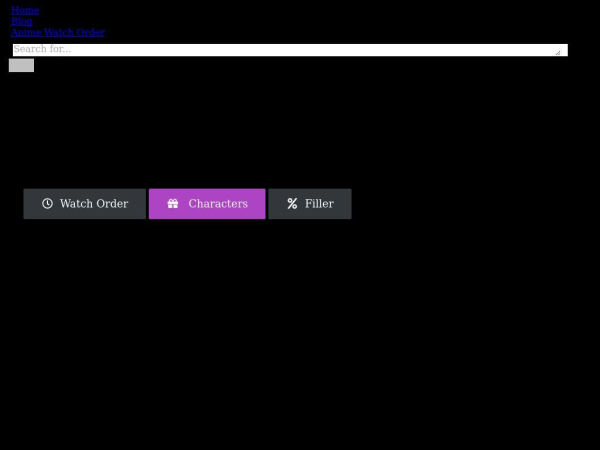This screenshot has width=600, height=450.
Task: Click the 'Filler' text label
Action: click(x=319, y=204)
